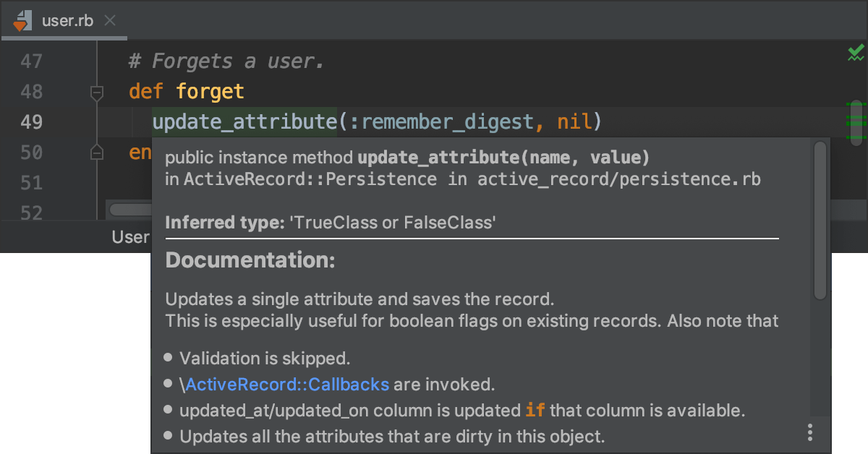Close the user.rb tab with its X
The height and width of the screenshot is (454, 868).
[x=109, y=20]
